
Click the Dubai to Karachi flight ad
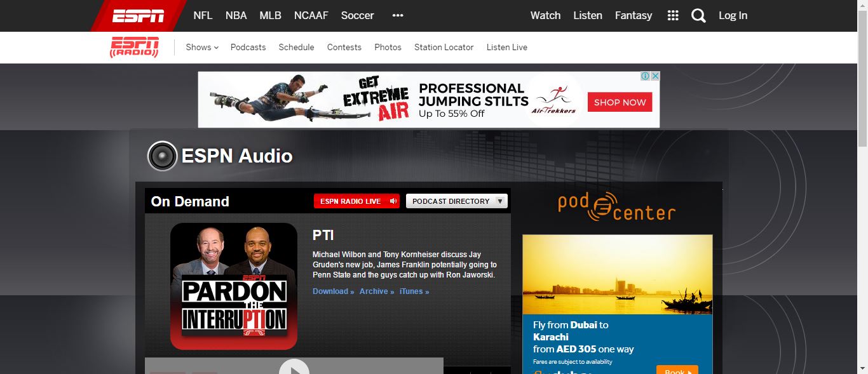pyautogui.click(x=618, y=304)
